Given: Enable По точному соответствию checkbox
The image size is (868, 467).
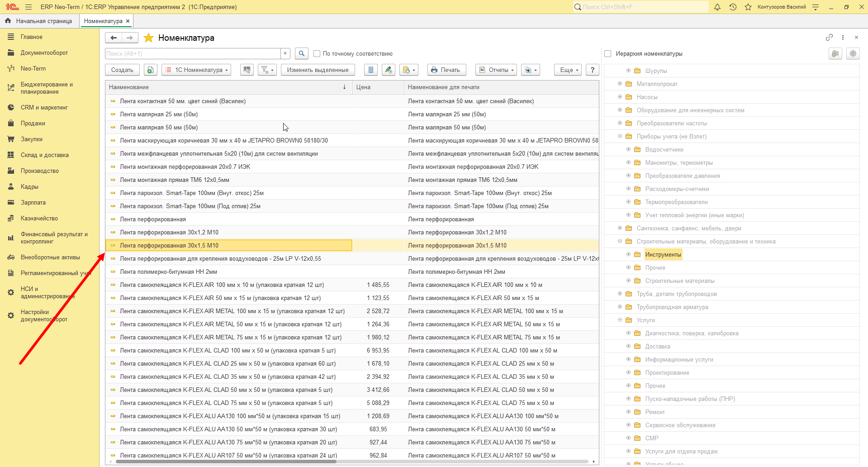Looking at the screenshot, I should [317, 53].
